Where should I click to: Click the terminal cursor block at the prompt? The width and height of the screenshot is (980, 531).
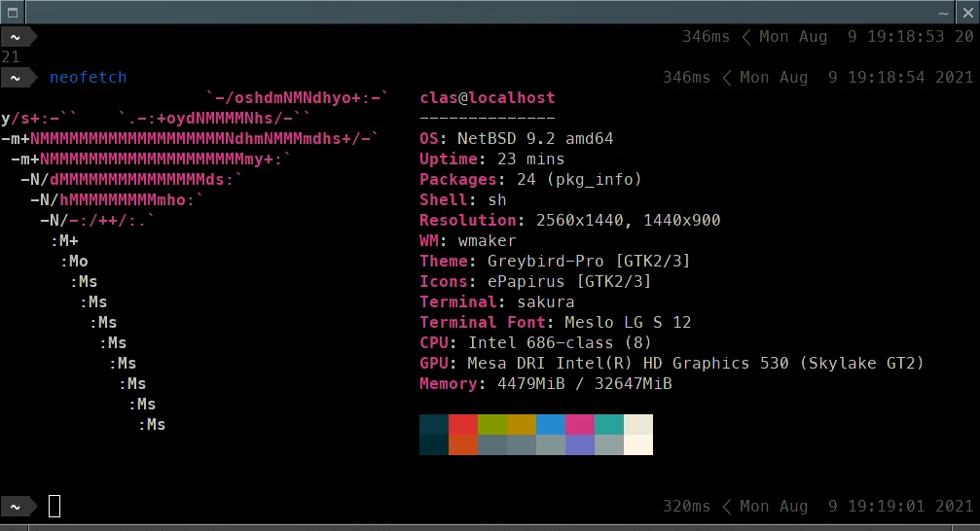coord(54,506)
